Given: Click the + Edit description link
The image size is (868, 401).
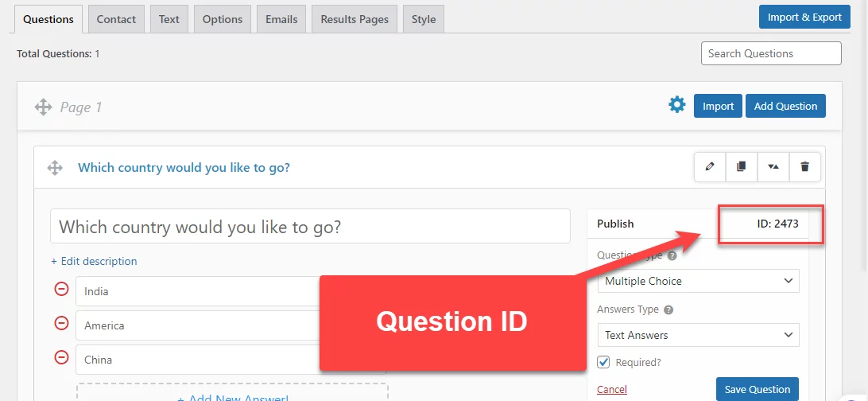Looking at the screenshot, I should [94, 261].
